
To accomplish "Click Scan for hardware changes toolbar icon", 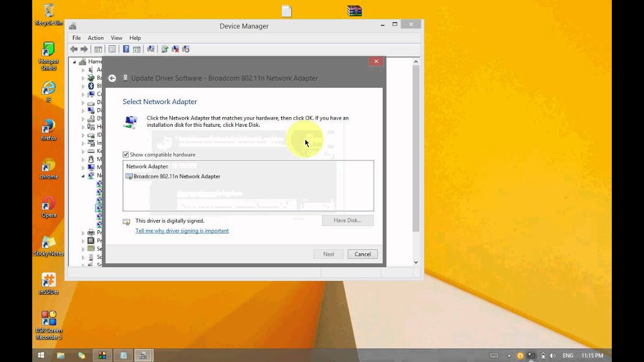I will [150, 49].
